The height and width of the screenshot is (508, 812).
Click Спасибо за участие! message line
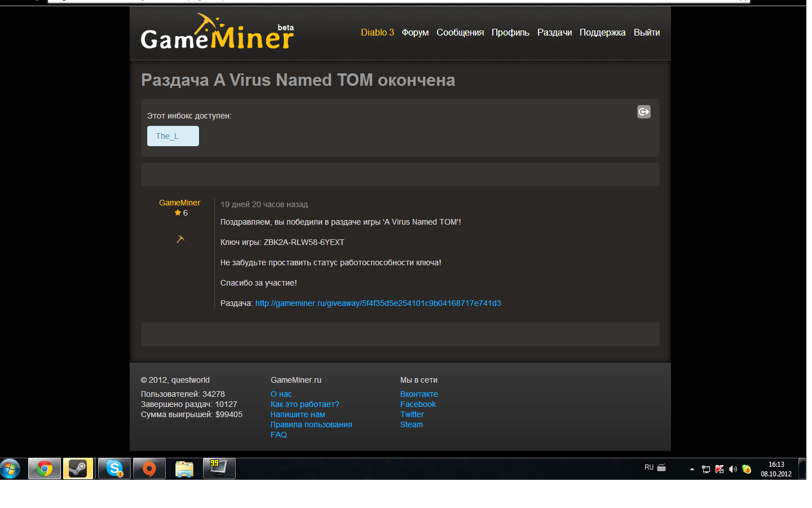[258, 283]
